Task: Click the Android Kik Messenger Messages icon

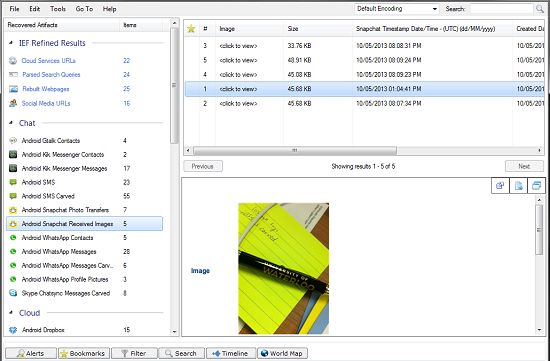Action: 13,168
